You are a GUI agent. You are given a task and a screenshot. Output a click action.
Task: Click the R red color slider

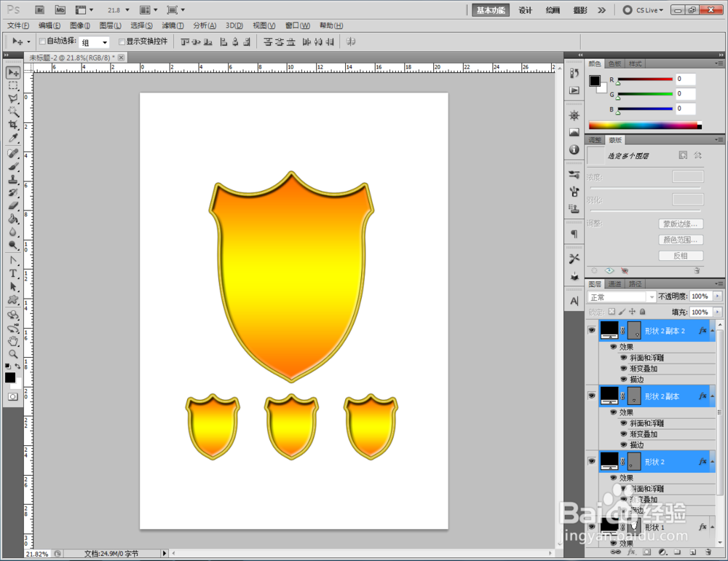pyautogui.click(x=645, y=79)
